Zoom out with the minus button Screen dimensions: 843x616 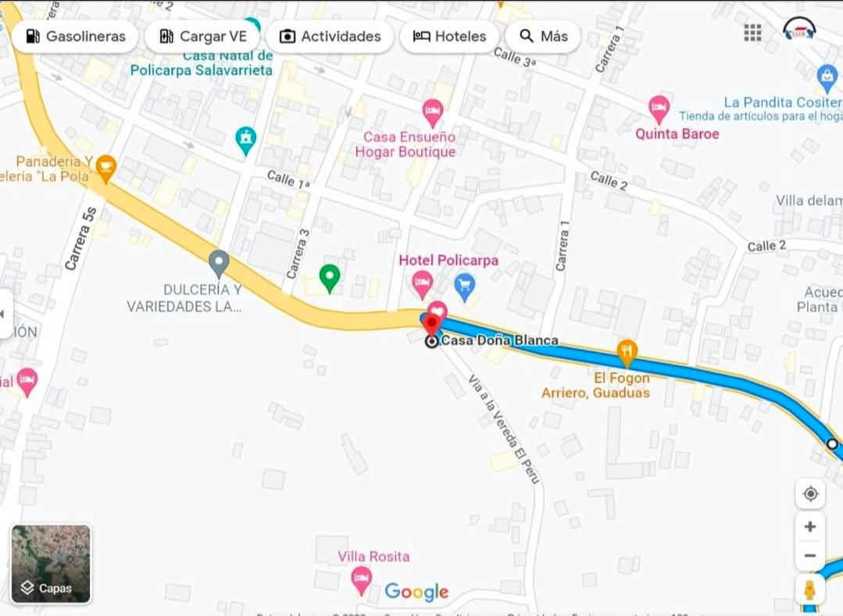coord(810,556)
